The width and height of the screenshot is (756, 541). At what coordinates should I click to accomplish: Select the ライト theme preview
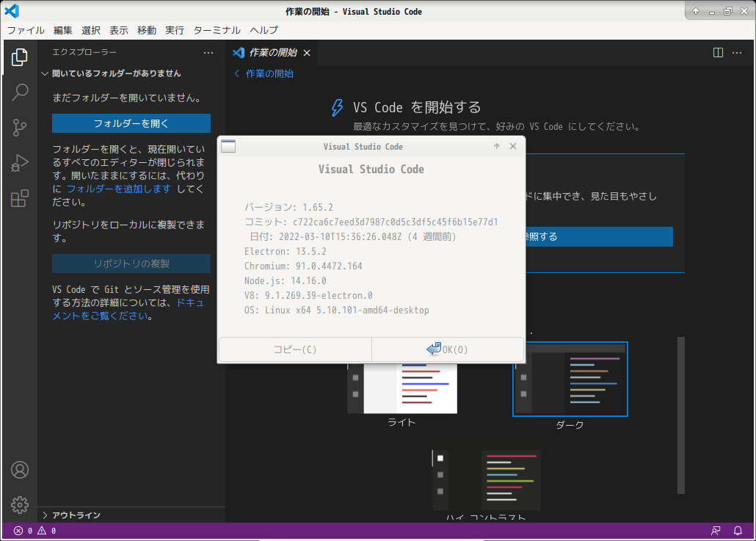tap(402, 389)
